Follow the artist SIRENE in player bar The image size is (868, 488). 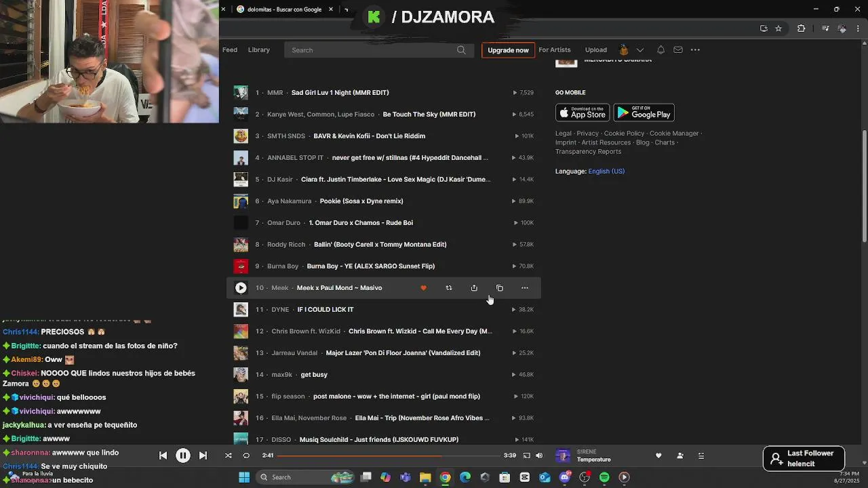click(x=680, y=455)
